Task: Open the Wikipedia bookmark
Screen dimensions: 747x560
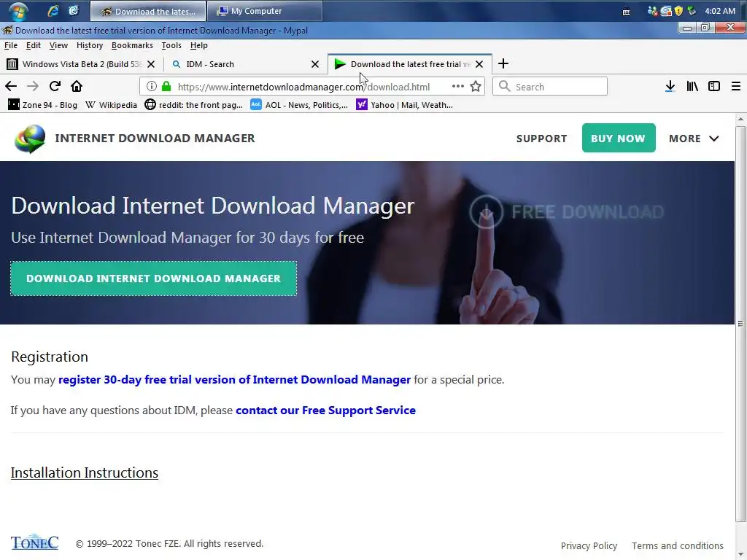Action: [x=111, y=105]
